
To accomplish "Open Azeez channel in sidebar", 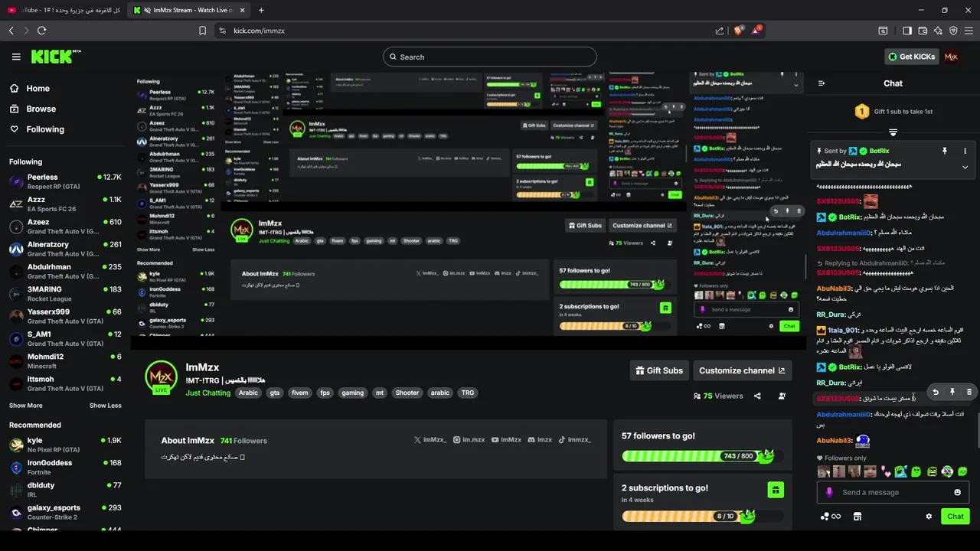I will pyautogui.click(x=65, y=227).
